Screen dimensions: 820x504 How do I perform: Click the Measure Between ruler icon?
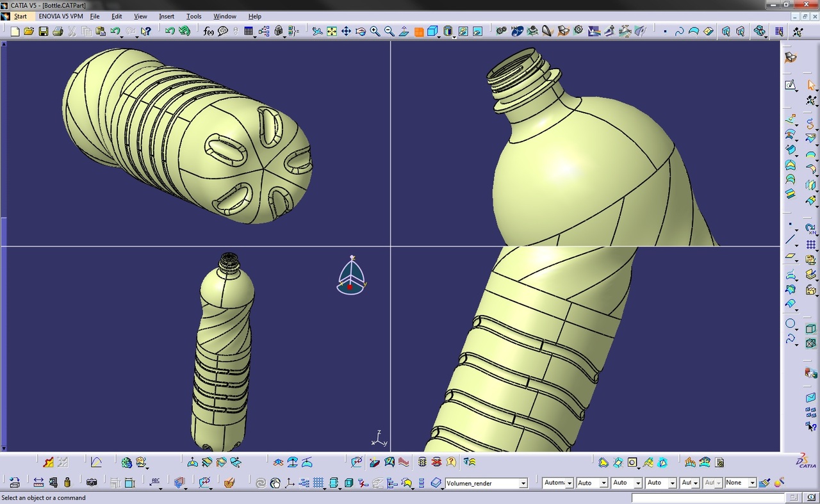pos(38,482)
